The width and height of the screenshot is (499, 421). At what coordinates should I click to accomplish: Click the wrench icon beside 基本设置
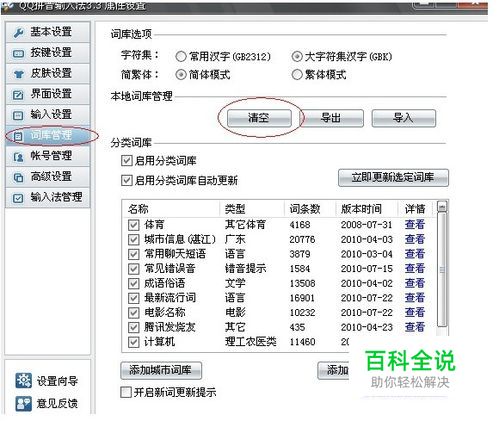click(x=18, y=33)
